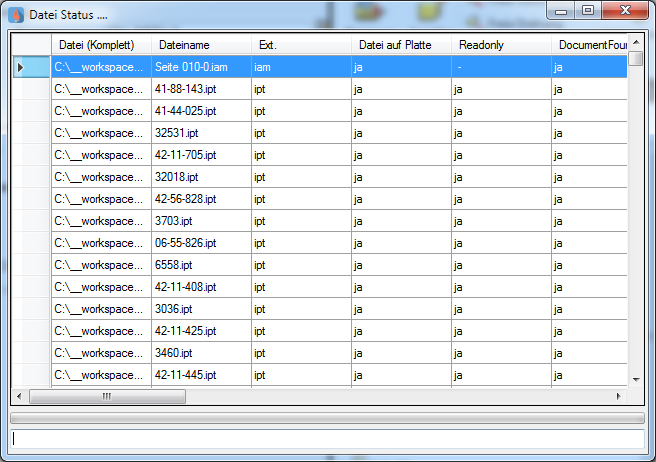
Task: Sort by Datei (Komplett) column header
Action: click(100, 45)
